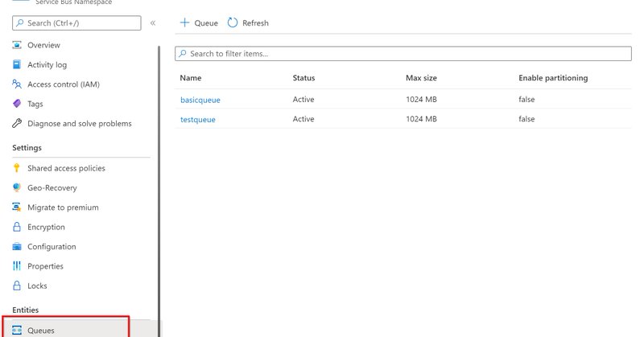Viewport: 644px width, 337px height.
Task: Click Active status in testqueue row
Action: point(303,119)
